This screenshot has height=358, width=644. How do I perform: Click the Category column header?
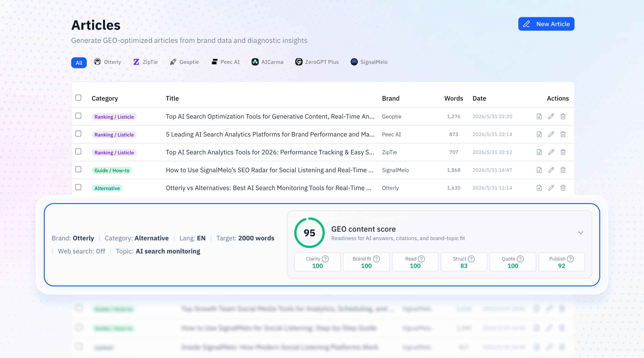click(105, 98)
